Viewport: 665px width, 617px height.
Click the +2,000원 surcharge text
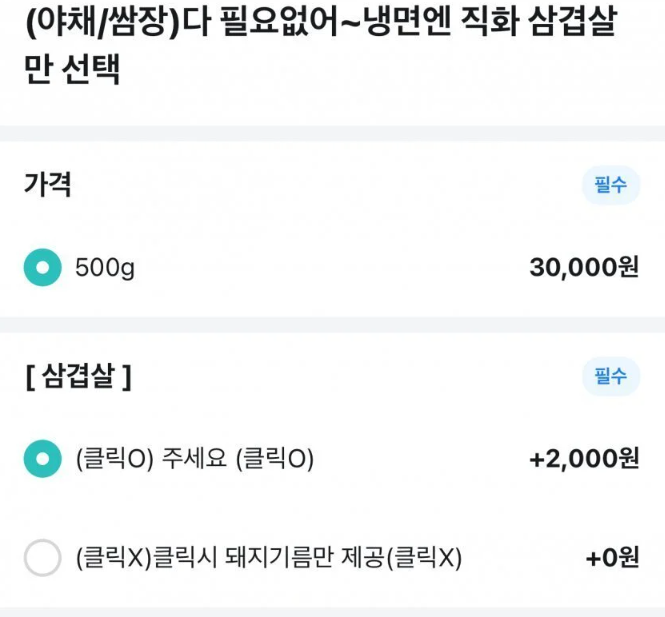[x=584, y=459]
